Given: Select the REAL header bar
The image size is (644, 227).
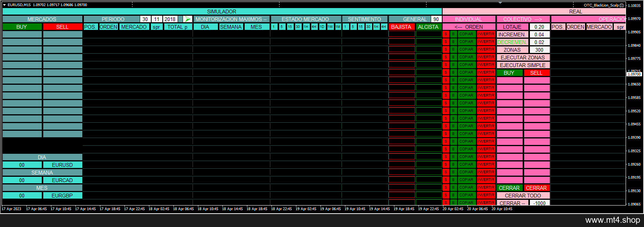Looking at the screenshot, I should pos(534,12).
